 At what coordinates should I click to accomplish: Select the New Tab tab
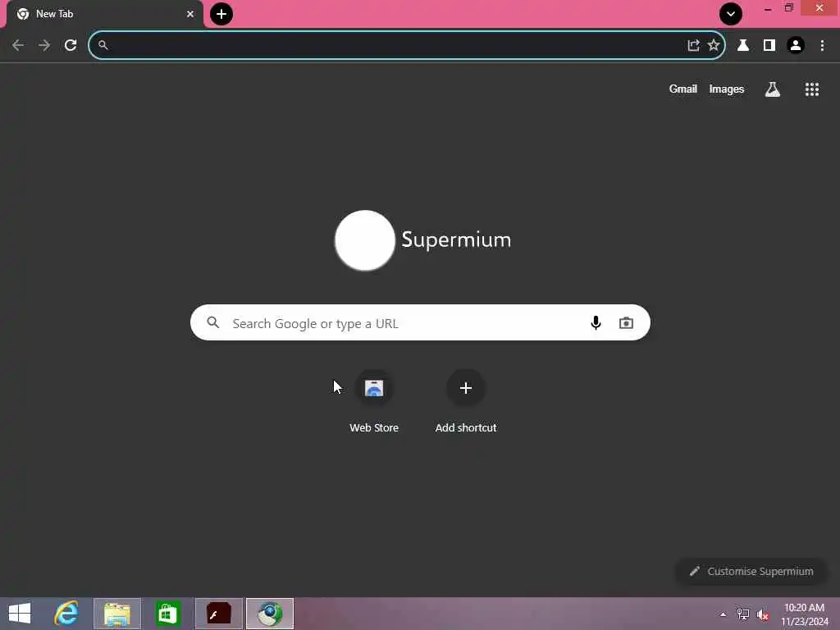coord(105,15)
